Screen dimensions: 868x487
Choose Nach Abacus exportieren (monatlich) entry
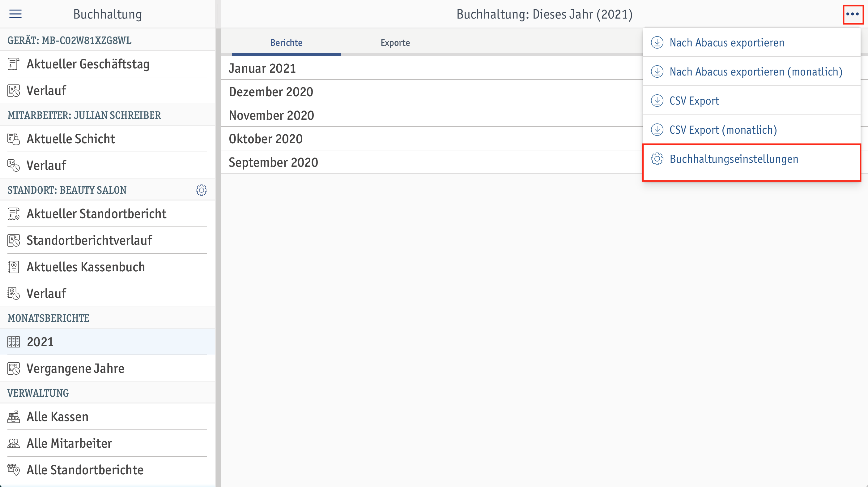click(752, 72)
